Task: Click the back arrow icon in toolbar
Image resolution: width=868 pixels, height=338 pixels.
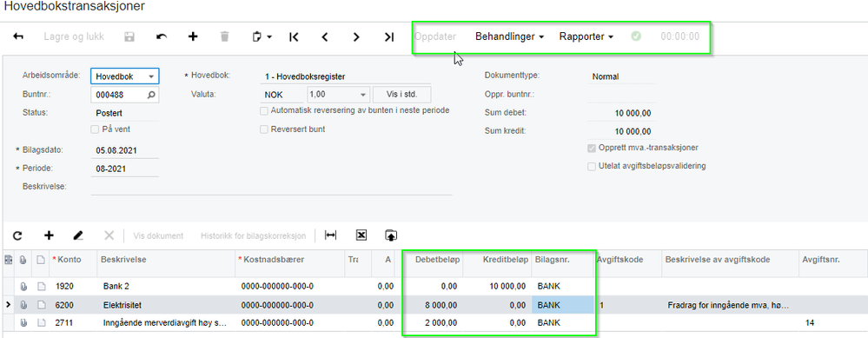Action: coord(18,36)
